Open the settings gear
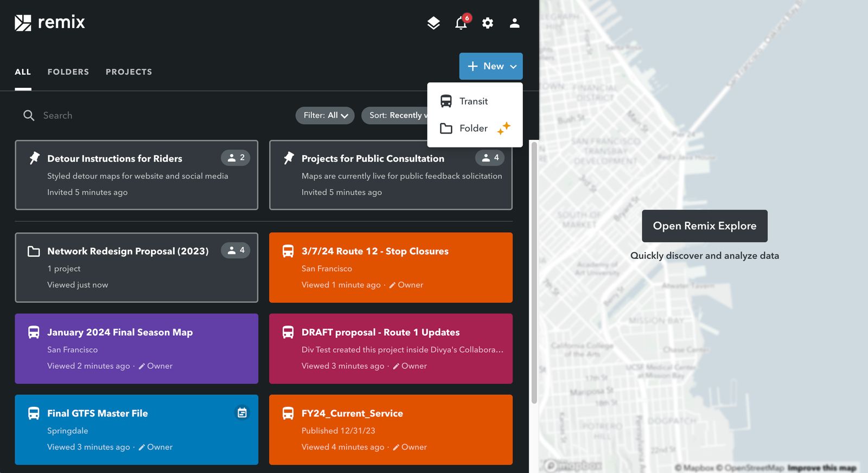 [x=488, y=23]
